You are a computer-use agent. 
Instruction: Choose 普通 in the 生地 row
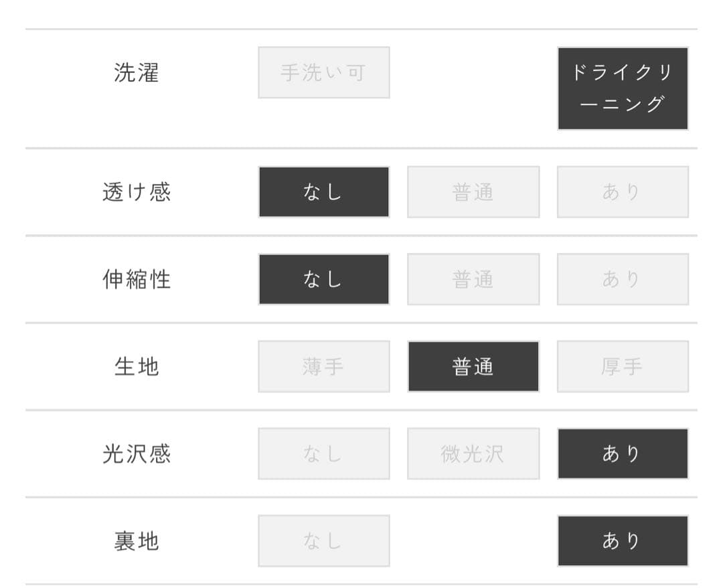[473, 366]
